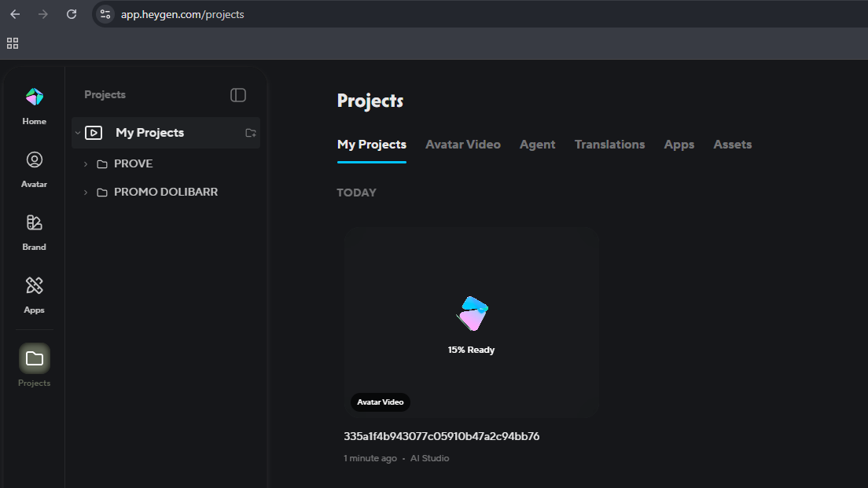Click the TODAY section heading

356,193
